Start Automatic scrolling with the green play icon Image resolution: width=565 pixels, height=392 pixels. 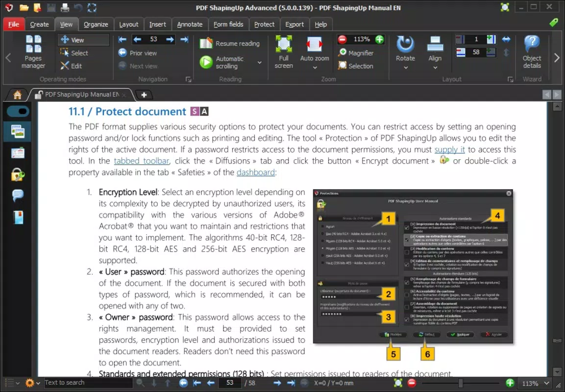pyautogui.click(x=206, y=62)
